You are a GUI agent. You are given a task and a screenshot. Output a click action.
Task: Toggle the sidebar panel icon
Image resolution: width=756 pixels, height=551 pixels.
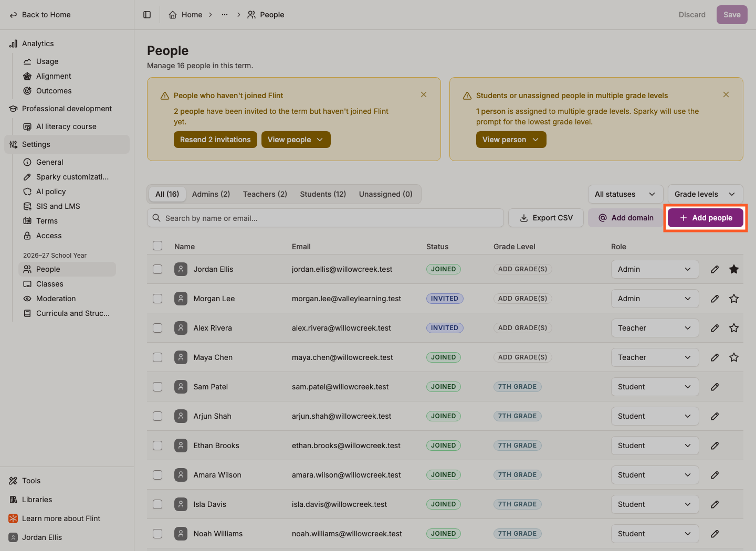tap(147, 15)
